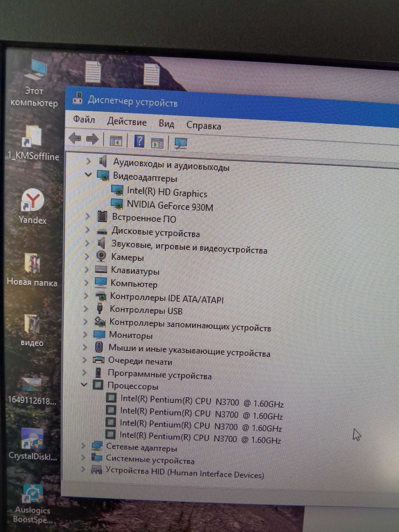This screenshot has width=399, height=532.
Task: Open the Справка menu
Action: click(204, 126)
